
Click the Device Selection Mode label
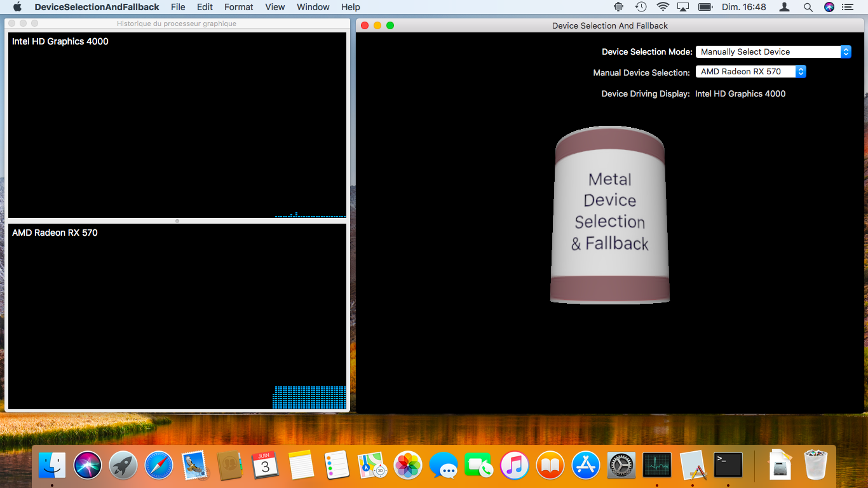pos(647,52)
